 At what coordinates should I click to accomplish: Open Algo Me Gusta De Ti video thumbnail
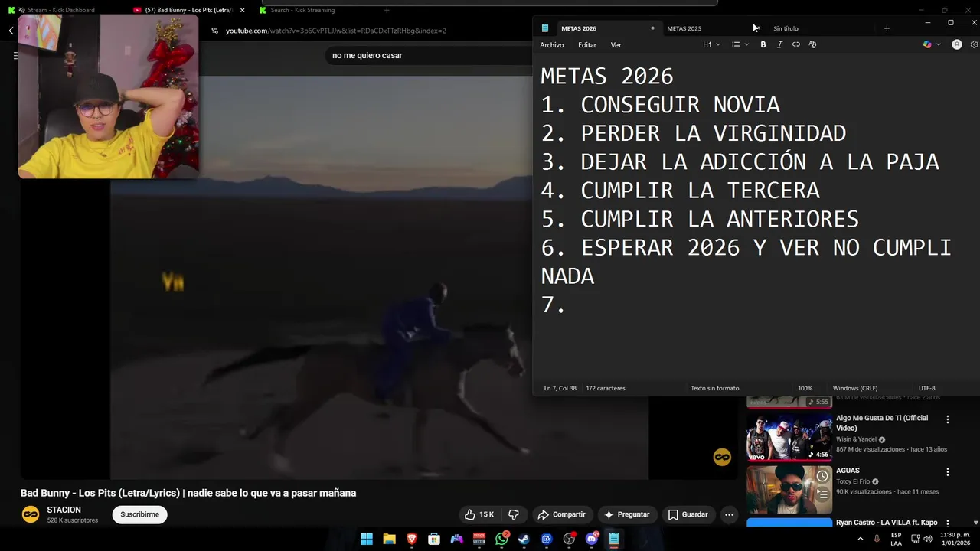(789, 437)
